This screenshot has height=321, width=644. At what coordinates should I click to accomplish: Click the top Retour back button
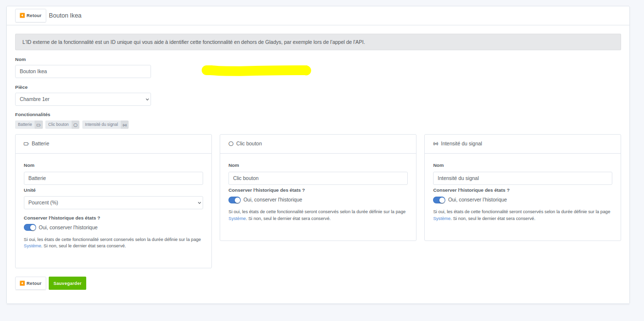point(31,16)
